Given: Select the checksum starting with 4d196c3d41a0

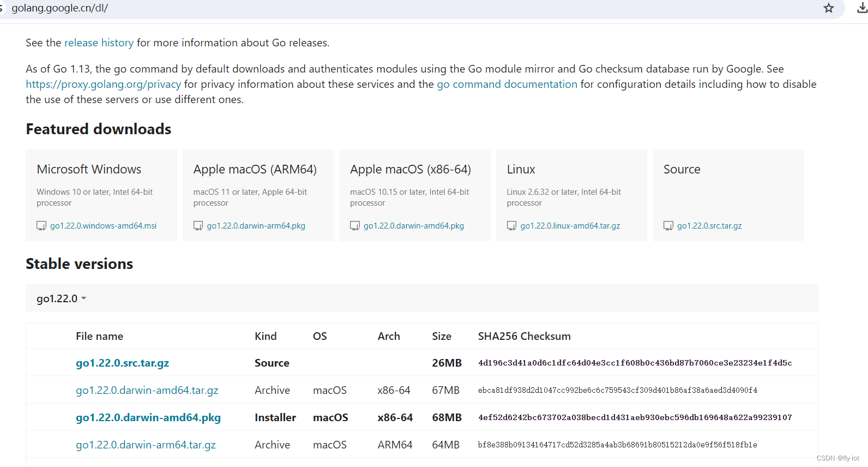Looking at the screenshot, I should click(x=635, y=363).
